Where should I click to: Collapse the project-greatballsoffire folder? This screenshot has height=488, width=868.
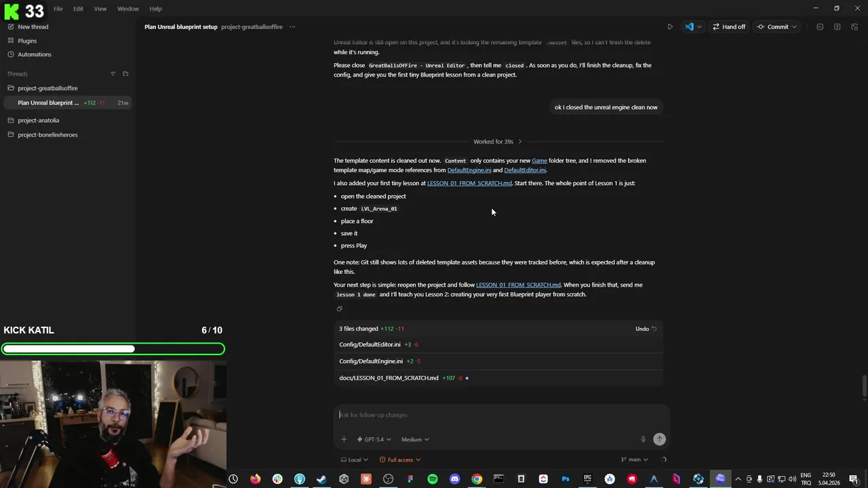click(x=47, y=88)
